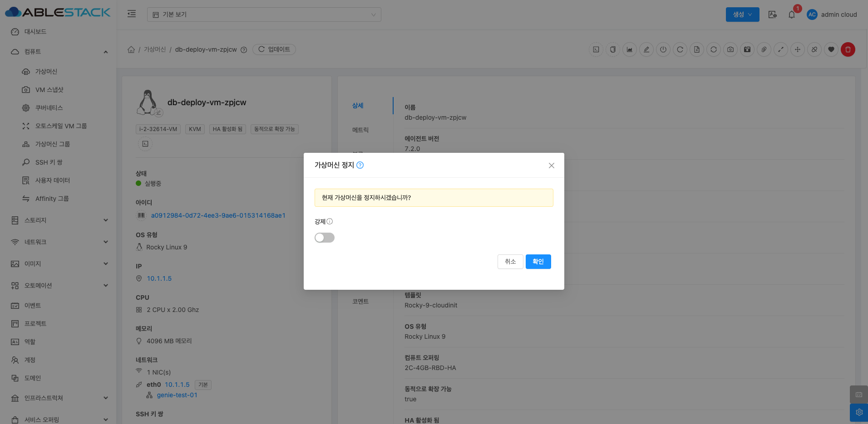Click the help icon beside 가상머신 정지

[360, 165]
